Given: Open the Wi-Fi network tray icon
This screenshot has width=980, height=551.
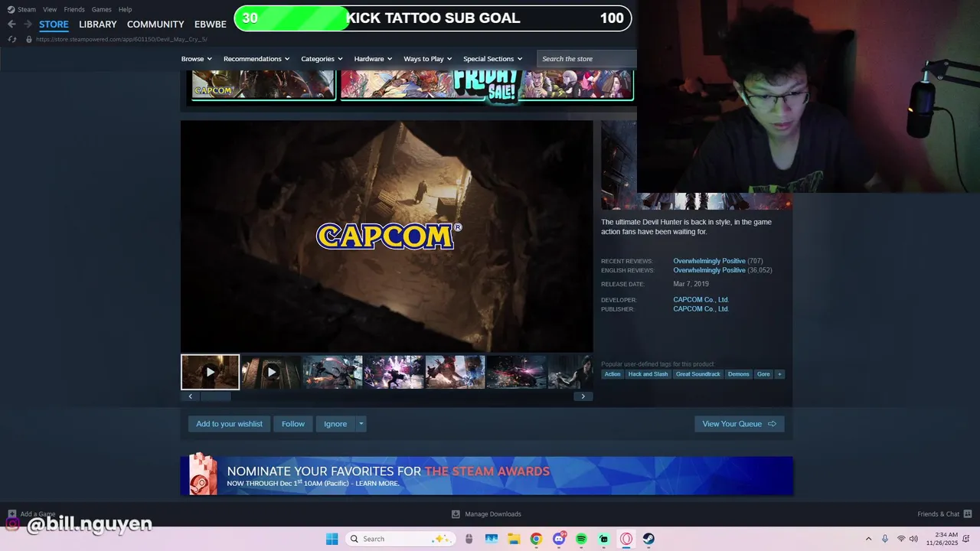Looking at the screenshot, I should tap(901, 539).
